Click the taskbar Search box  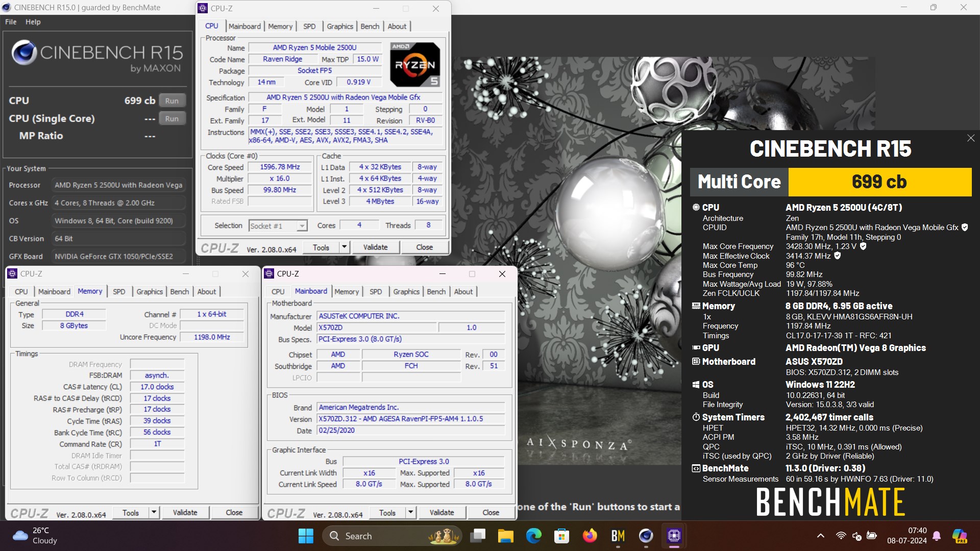pos(392,536)
